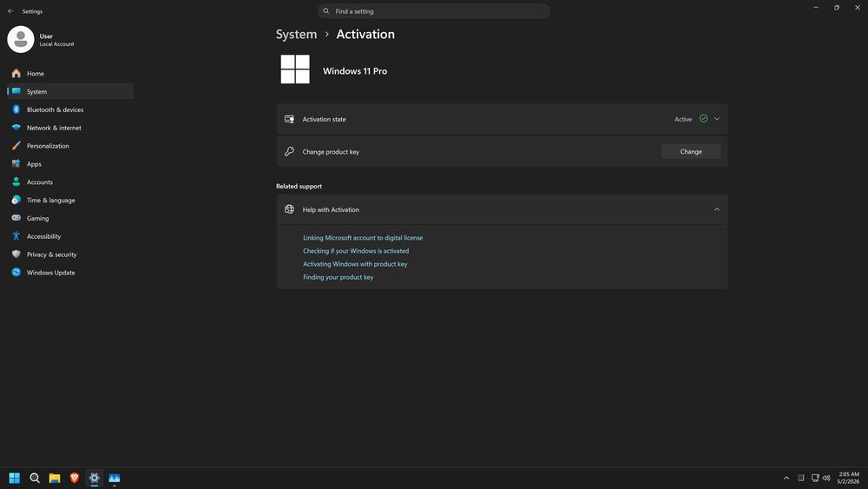Click the back arrow in Settings header
The height and width of the screenshot is (489, 868).
(10, 11)
